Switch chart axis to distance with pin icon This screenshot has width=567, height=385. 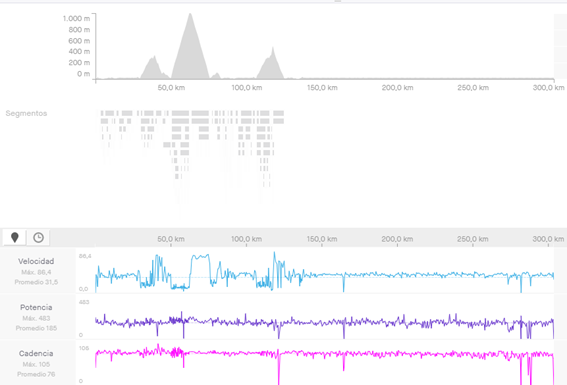(14, 238)
